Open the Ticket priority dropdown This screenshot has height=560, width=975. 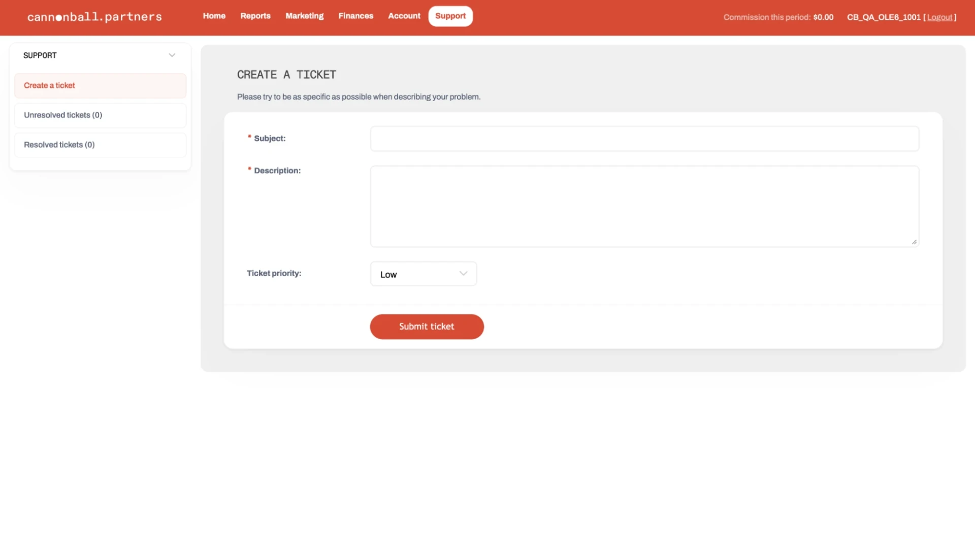(424, 274)
